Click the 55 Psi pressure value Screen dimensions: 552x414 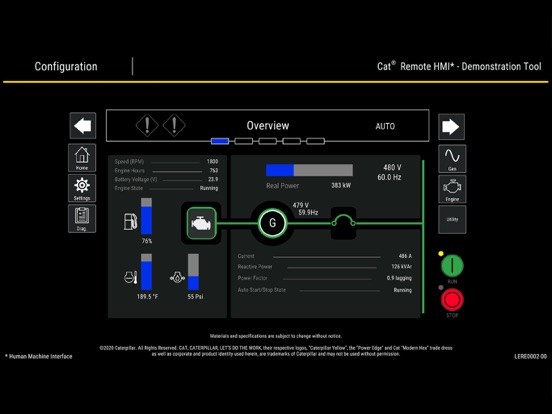[x=195, y=297]
